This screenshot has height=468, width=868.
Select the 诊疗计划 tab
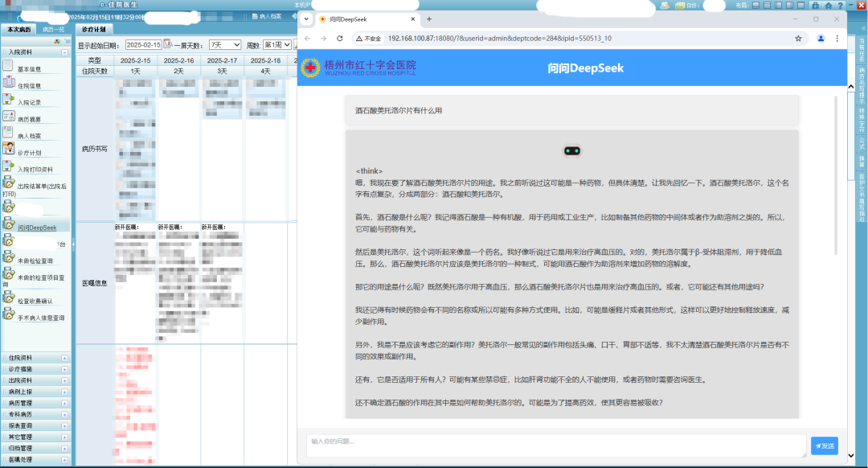[93, 30]
